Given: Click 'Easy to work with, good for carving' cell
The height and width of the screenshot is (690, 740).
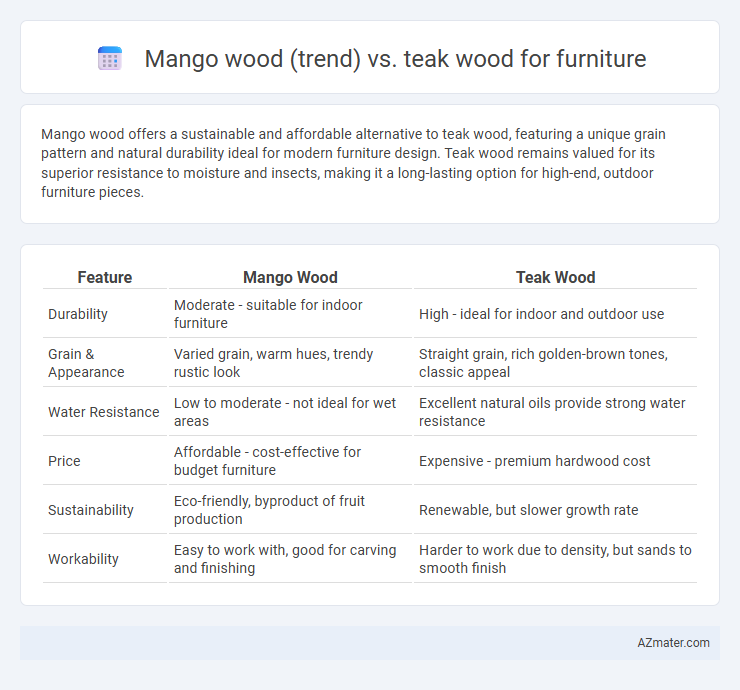Looking at the screenshot, I should [290, 559].
